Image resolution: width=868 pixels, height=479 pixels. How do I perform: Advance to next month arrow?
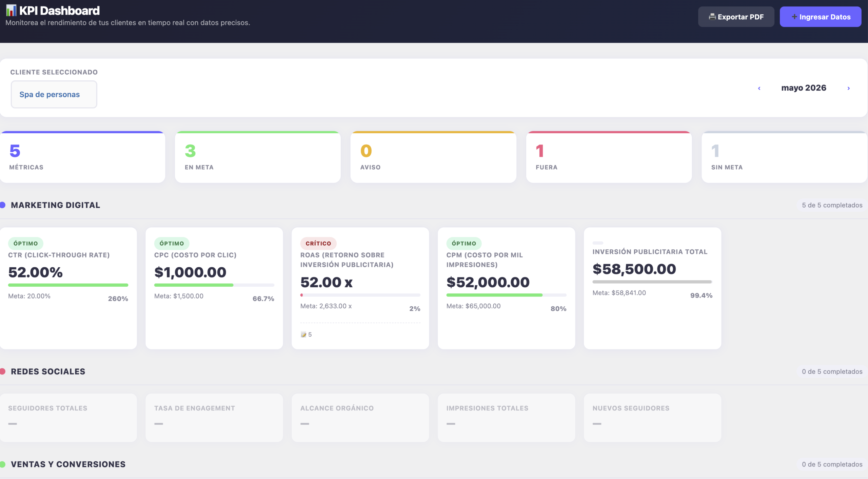tap(849, 88)
